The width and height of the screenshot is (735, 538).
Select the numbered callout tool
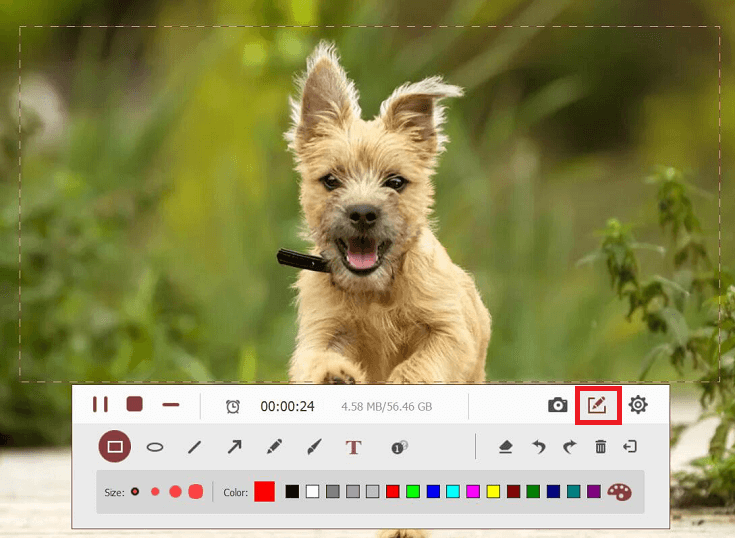399,447
